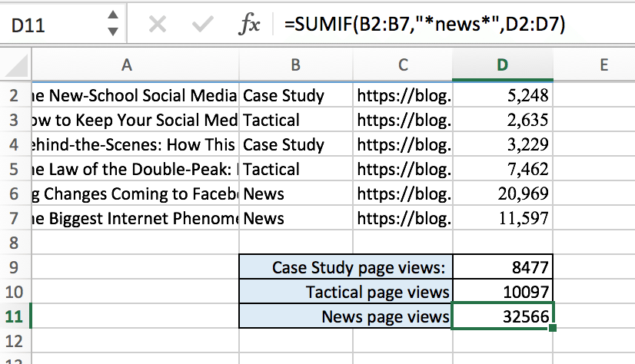Click the confirm checkmark formula icon
635x364 pixels.
point(202,25)
